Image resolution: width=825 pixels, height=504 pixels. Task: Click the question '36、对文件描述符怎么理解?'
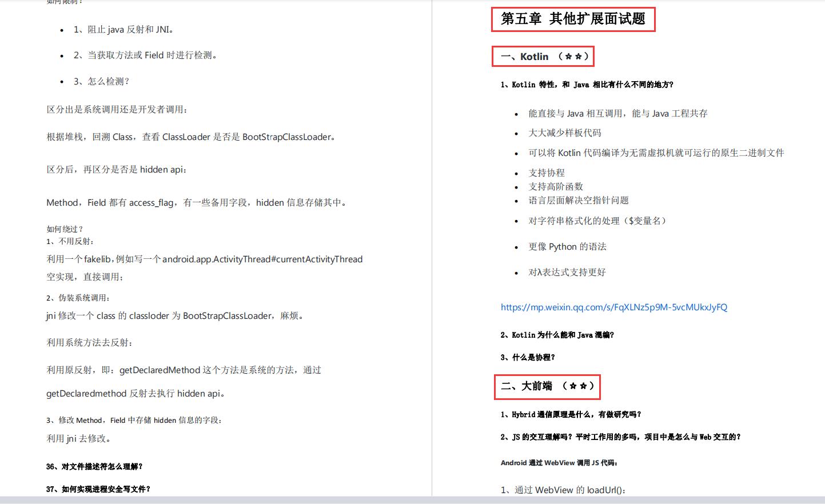tap(94, 467)
